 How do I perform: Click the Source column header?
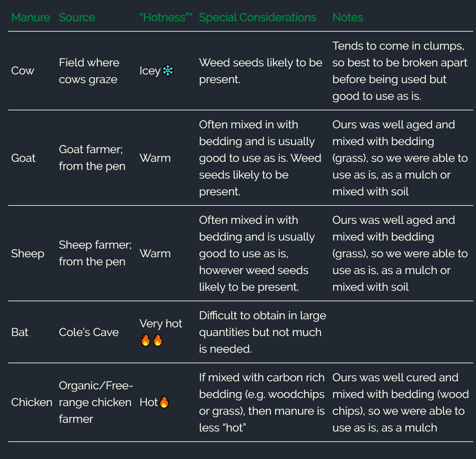77,17
